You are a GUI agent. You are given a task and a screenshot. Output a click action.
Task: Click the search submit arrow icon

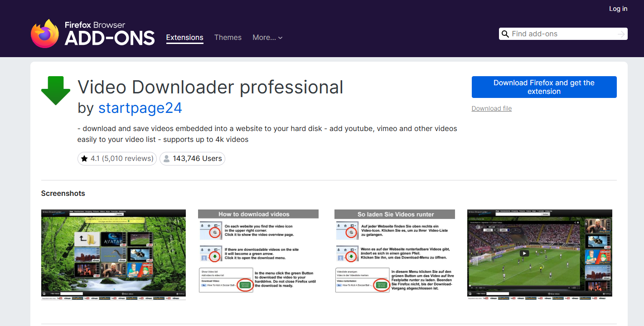point(621,34)
